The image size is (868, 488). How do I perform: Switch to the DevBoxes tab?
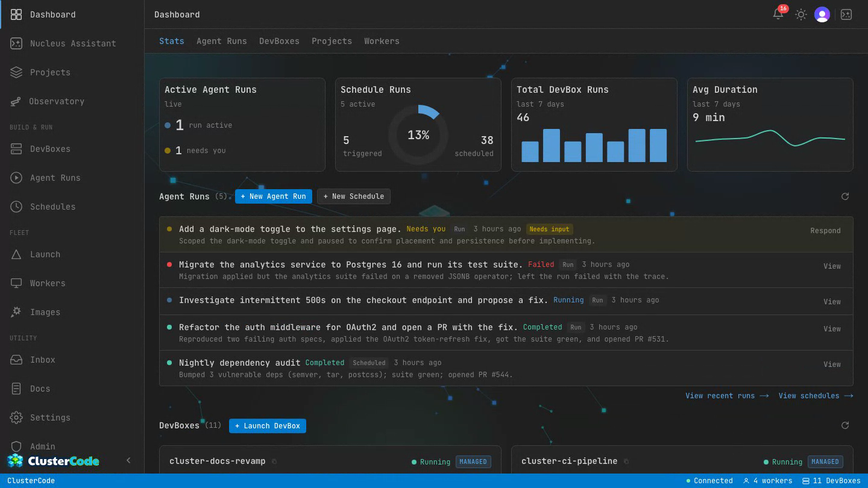(279, 41)
